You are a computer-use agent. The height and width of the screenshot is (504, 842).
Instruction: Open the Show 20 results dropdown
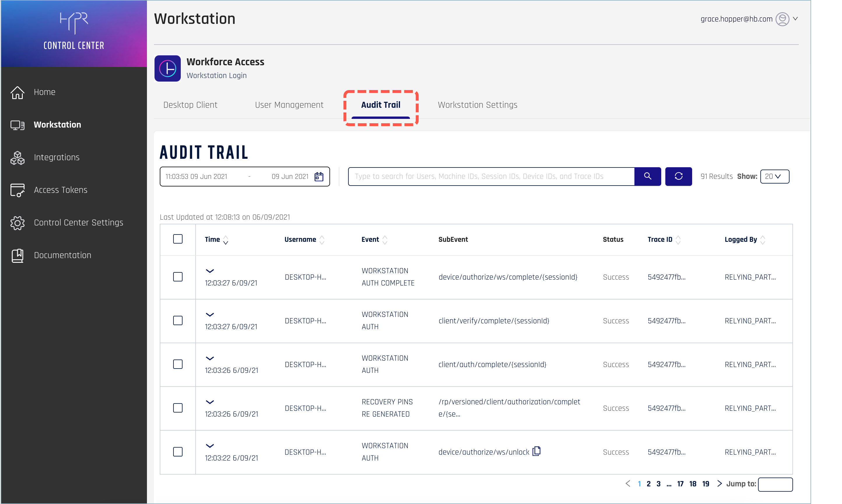(774, 176)
